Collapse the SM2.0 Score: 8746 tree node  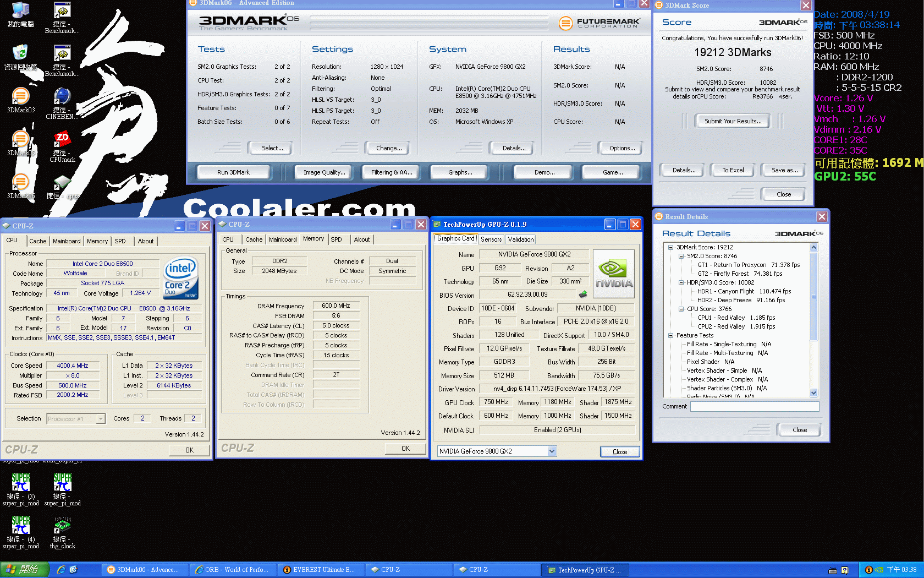(x=681, y=256)
